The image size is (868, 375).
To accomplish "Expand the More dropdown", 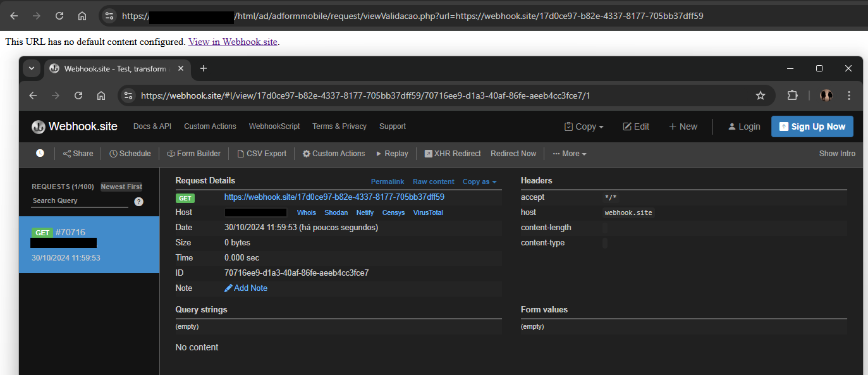I will (570, 154).
